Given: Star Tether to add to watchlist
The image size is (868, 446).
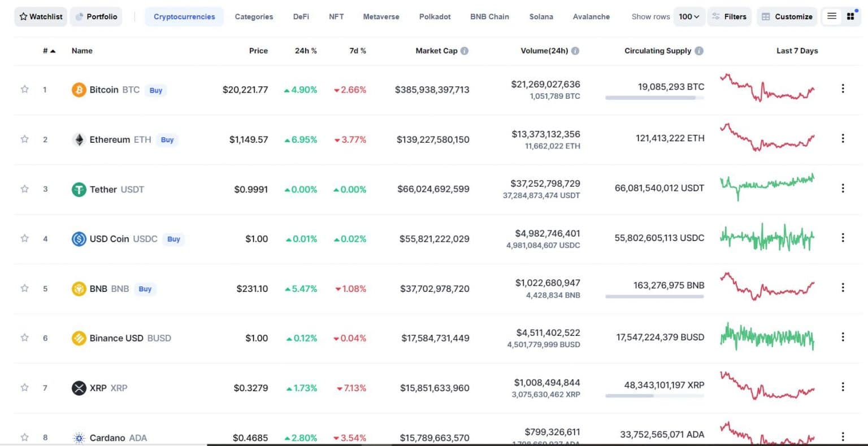Looking at the screenshot, I should [x=24, y=189].
